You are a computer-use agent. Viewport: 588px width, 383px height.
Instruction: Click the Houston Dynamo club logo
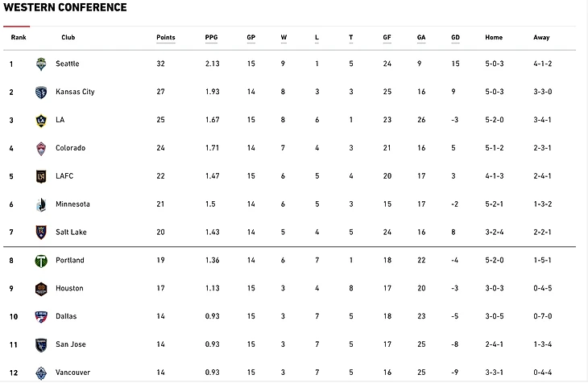[41, 289]
